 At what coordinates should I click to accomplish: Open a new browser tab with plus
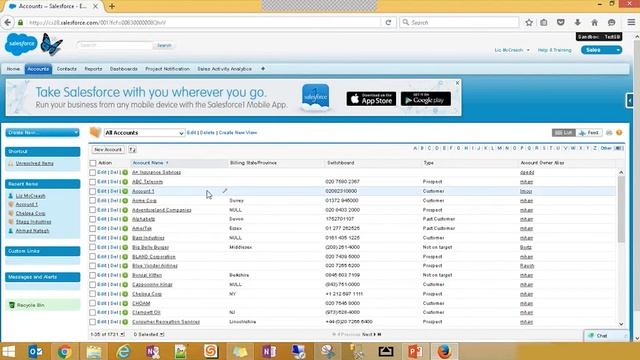[112, 6]
